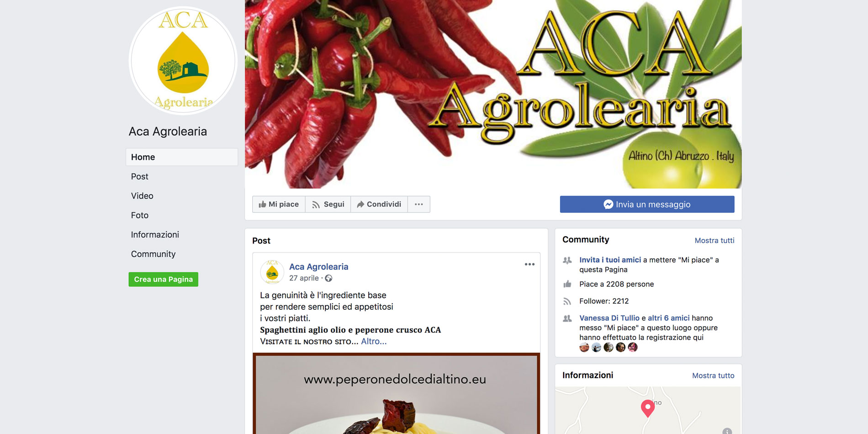This screenshot has height=434, width=868.
Task: Expand the post text with Altro...
Action: pos(374,341)
